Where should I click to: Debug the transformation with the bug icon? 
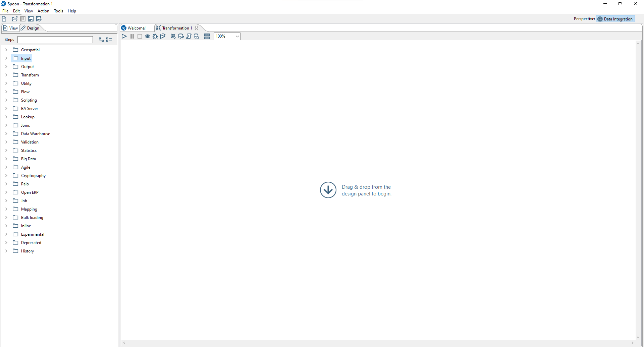point(155,36)
